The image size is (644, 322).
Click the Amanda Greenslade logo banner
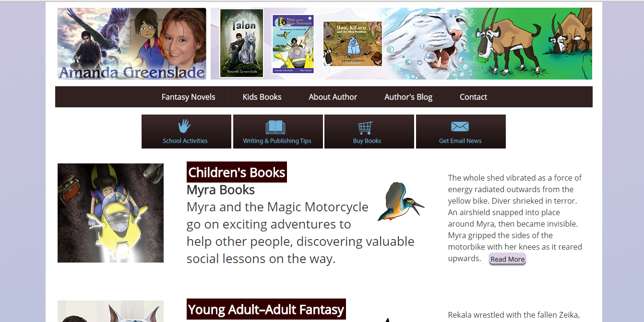[132, 44]
